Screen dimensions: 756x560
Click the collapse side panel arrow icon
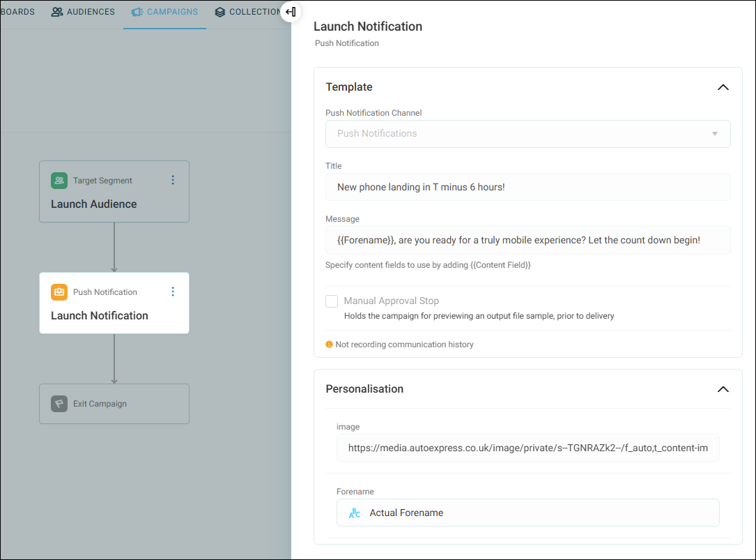[291, 12]
